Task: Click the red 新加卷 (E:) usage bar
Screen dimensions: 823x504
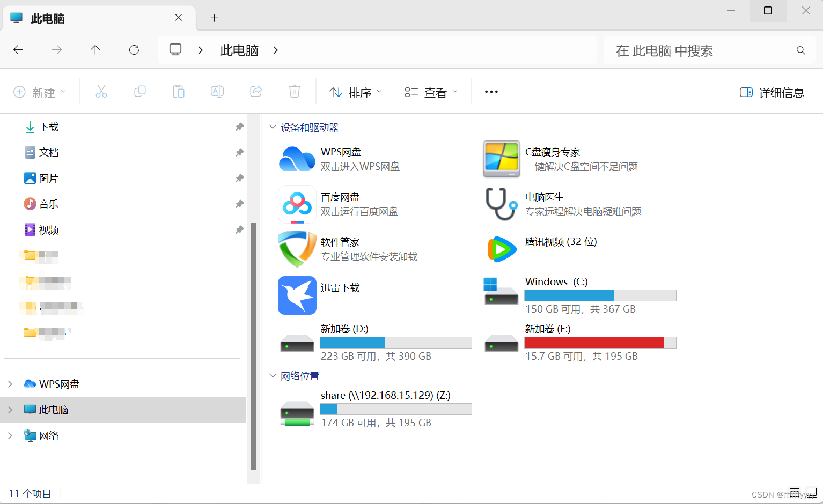Action: [x=600, y=343]
